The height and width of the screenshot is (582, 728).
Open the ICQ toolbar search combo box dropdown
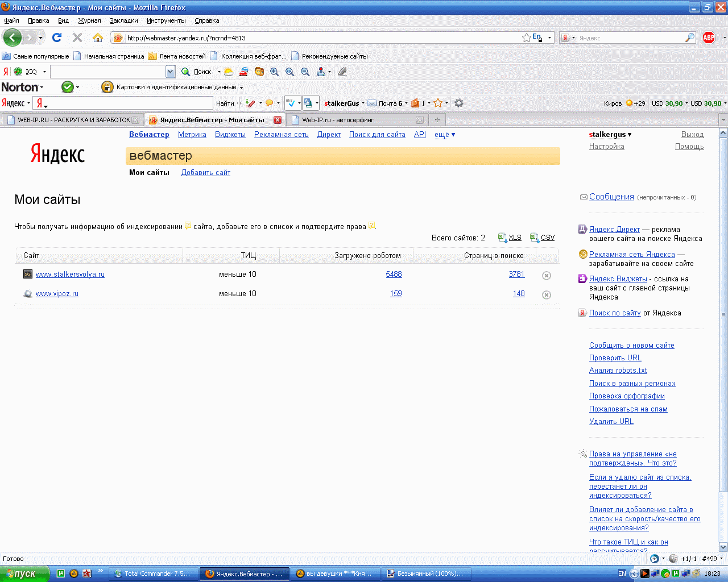170,72
